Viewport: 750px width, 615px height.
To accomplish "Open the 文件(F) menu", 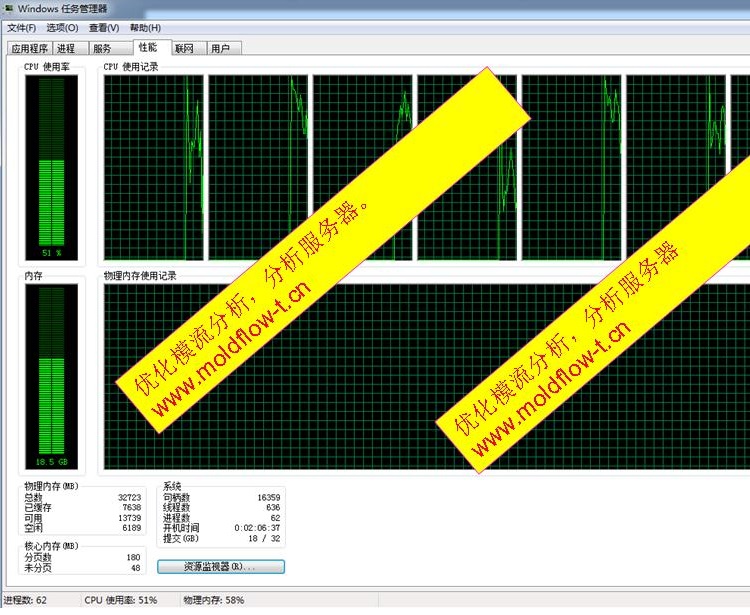I will (22, 28).
